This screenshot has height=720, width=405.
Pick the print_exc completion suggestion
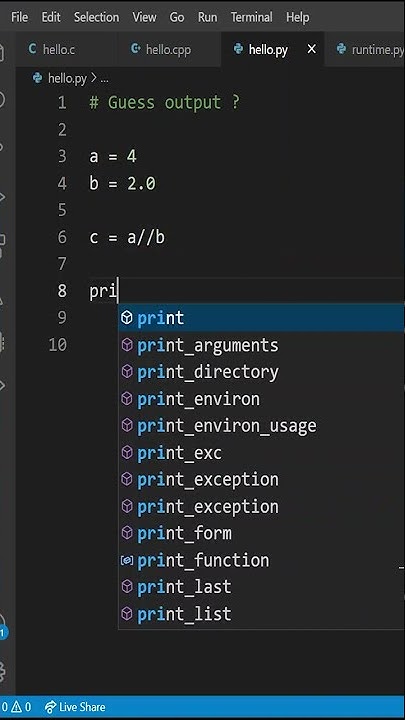click(261, 453)
